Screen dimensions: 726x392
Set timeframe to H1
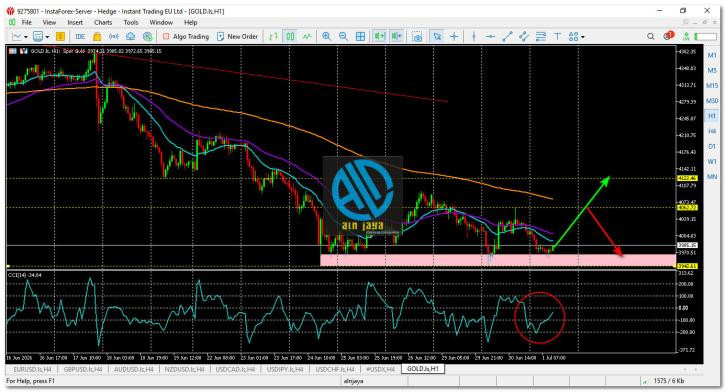712,116
